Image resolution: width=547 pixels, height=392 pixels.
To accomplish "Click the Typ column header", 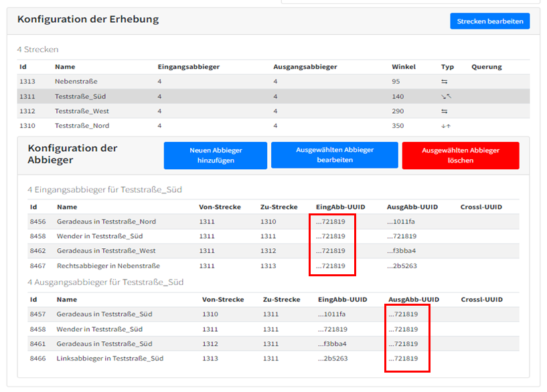I will click(447, 67).
